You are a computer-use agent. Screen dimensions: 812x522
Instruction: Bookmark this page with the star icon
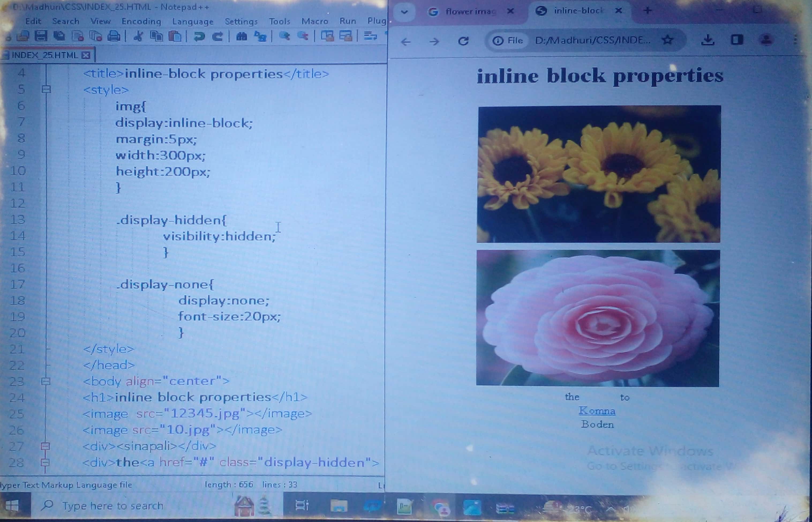[667, 40]
